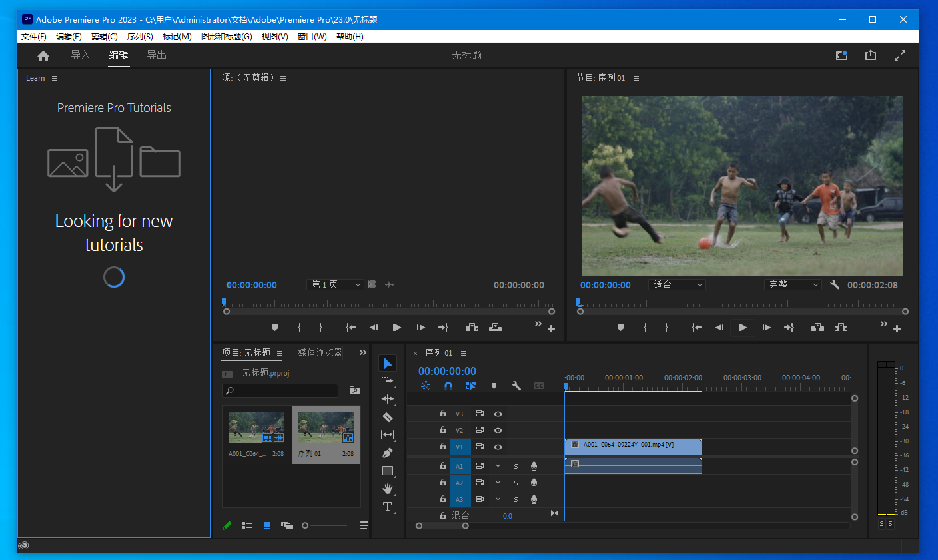Solo track A2
The image size is (938, 560).
(x=516, y=483)
